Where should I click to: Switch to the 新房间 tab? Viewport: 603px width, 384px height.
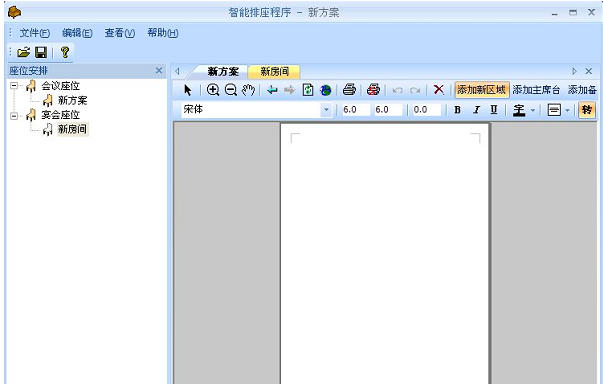tap(274, 71)
